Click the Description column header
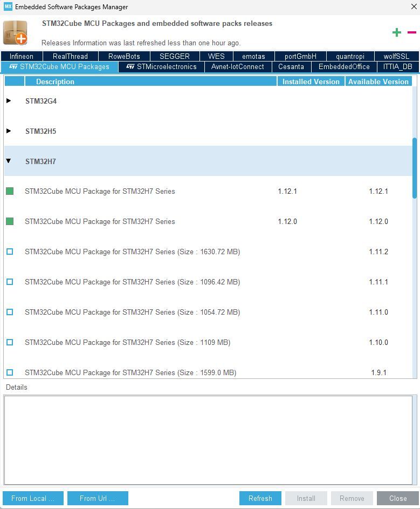This screenshot has width=420, height=509. 151,82
